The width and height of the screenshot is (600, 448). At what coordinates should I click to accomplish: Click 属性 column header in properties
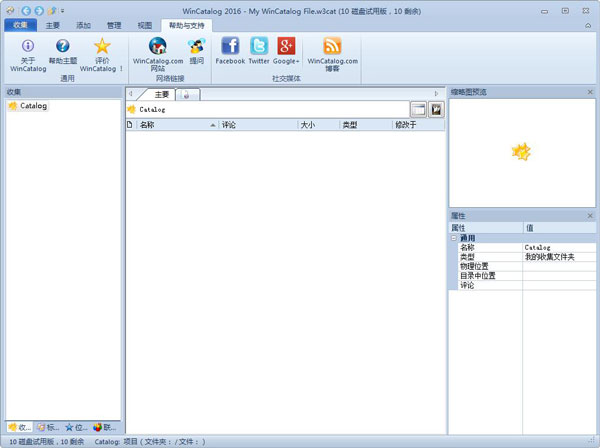pos(486,228)
